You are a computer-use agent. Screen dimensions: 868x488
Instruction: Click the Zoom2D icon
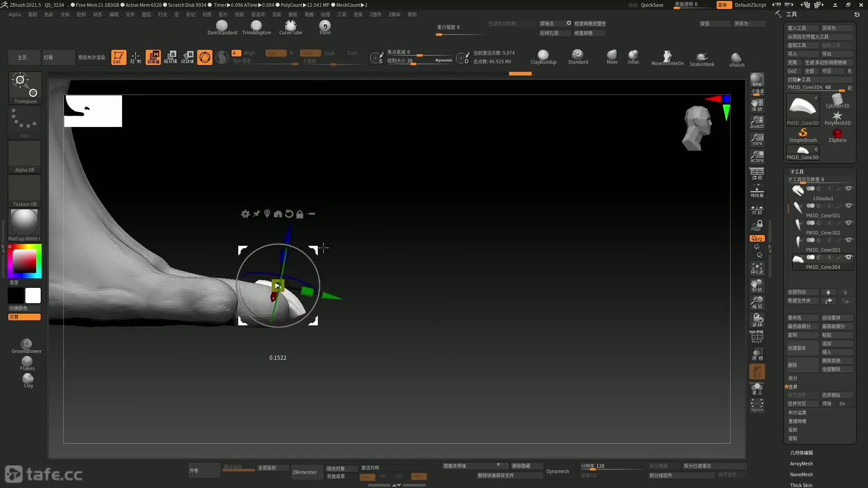pos(757,122)
